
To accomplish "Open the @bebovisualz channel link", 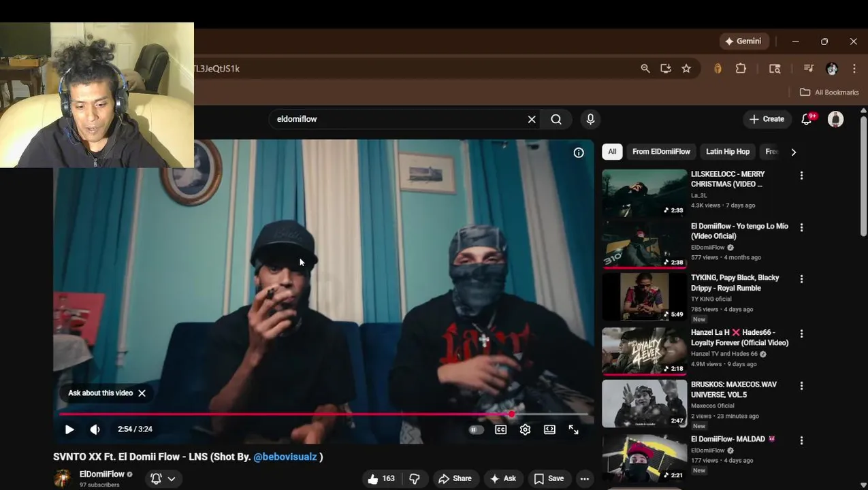I will (285, 457).
